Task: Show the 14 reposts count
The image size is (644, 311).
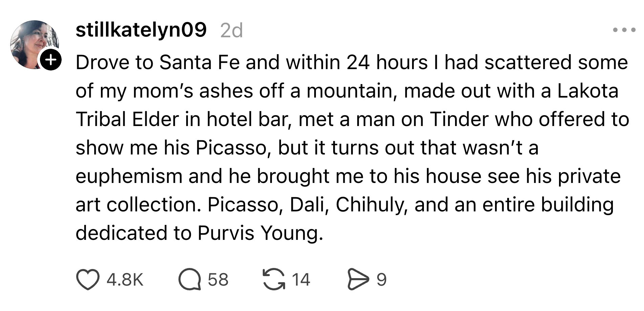Action: click(x=301, y=280)
